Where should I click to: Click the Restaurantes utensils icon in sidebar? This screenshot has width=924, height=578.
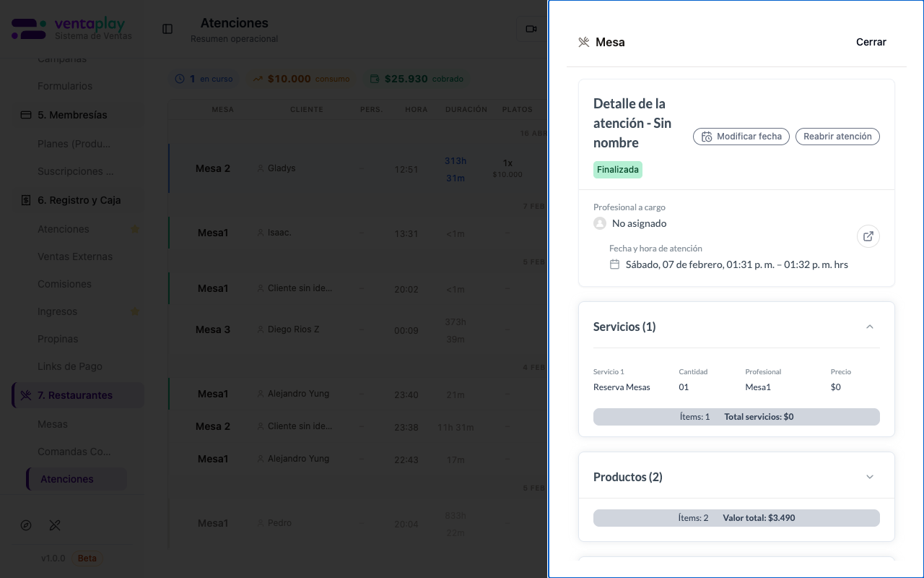[26, 395]
